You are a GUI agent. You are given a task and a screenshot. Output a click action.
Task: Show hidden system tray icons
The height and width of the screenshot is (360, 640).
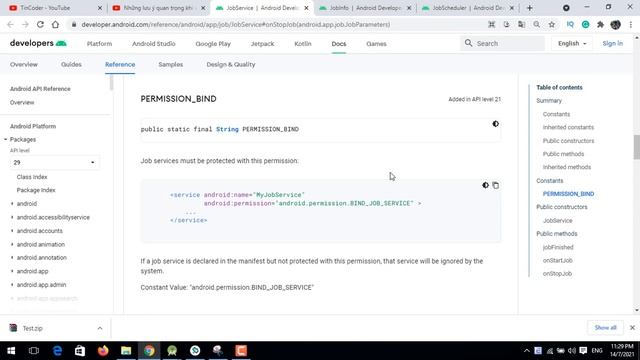click(527, 351)
